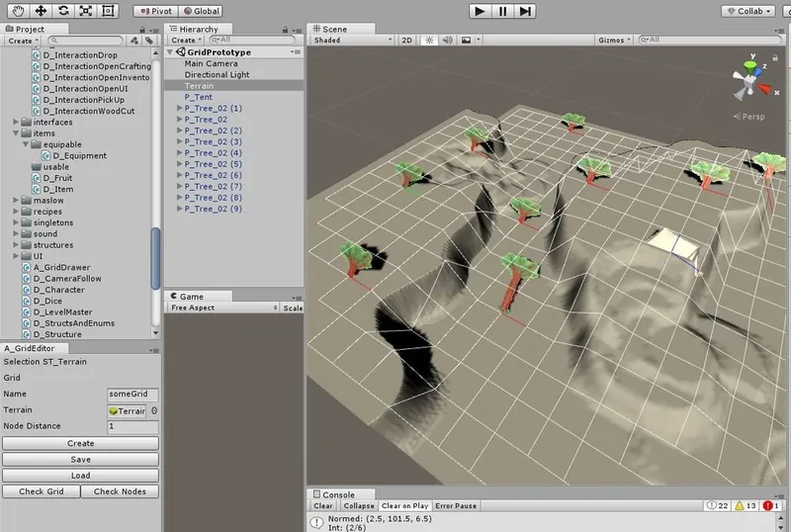
Task: Open Terrain object picker circle
Action: 154,410
